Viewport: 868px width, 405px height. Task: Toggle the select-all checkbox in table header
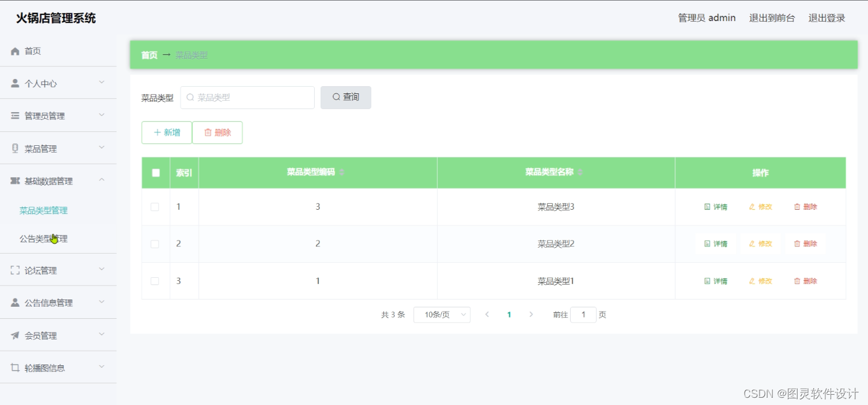pyautogui.click(x=155, y=172)
